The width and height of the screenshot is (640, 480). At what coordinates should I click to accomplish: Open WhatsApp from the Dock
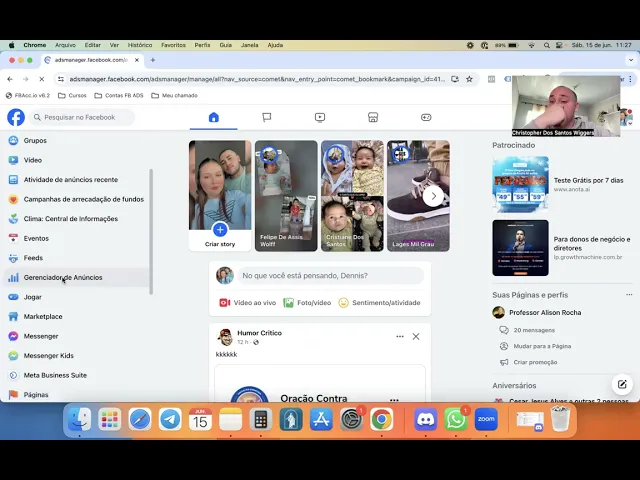coord(456,419)
